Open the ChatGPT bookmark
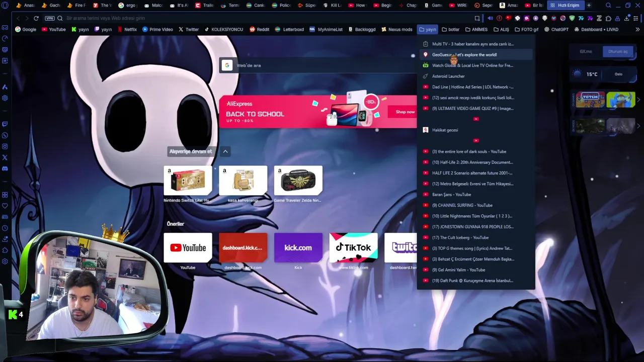The height and width of the screenshot is (362, 644). click(x=556, y=29)
